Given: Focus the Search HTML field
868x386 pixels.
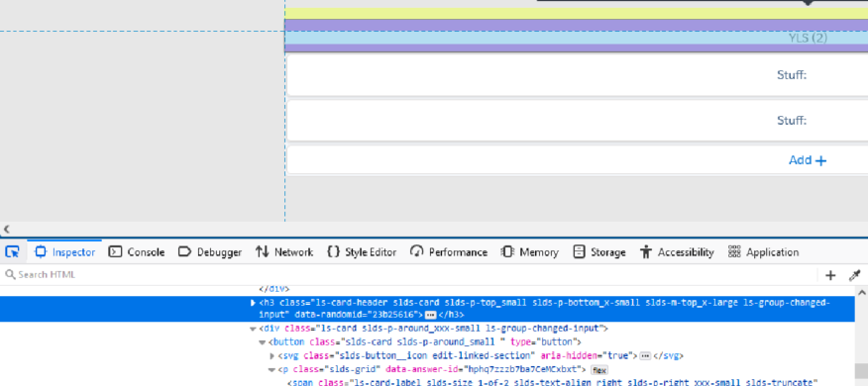Looking at the screenshot, I should point(409,275).
